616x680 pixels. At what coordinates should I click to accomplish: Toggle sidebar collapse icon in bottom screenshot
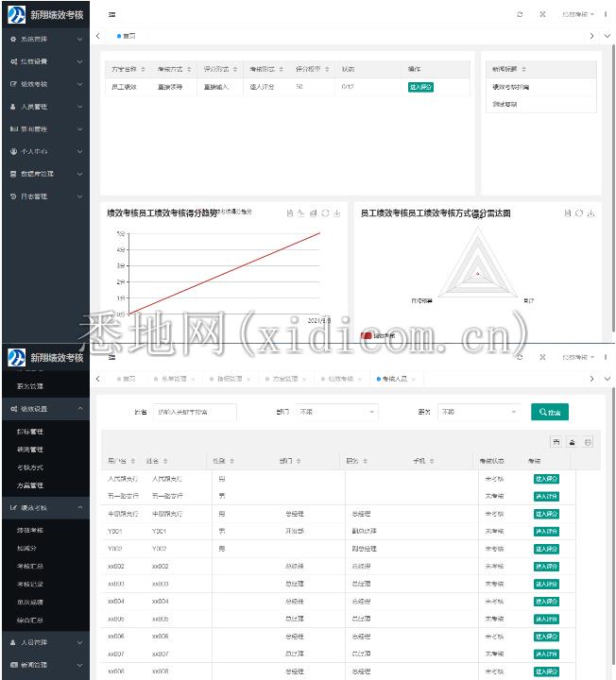111,357
